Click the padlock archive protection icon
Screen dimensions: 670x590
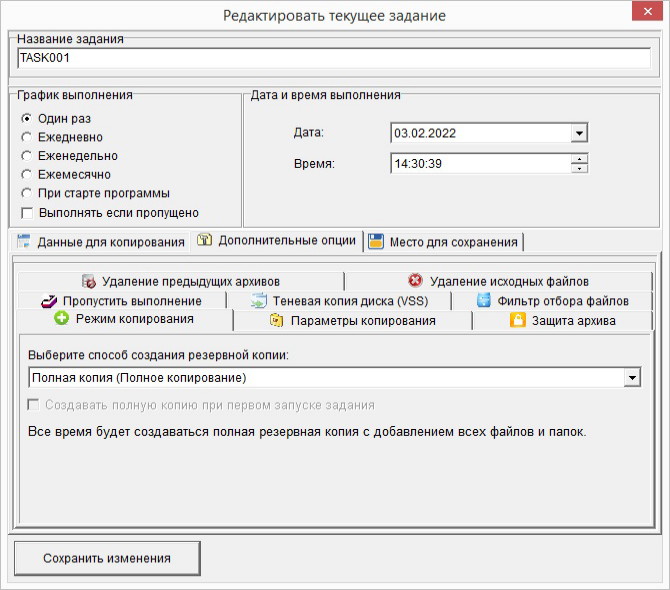[517, 320]
